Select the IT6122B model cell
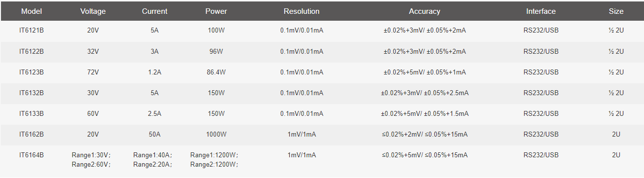644x178 pixels. click(x=32, y=51)
